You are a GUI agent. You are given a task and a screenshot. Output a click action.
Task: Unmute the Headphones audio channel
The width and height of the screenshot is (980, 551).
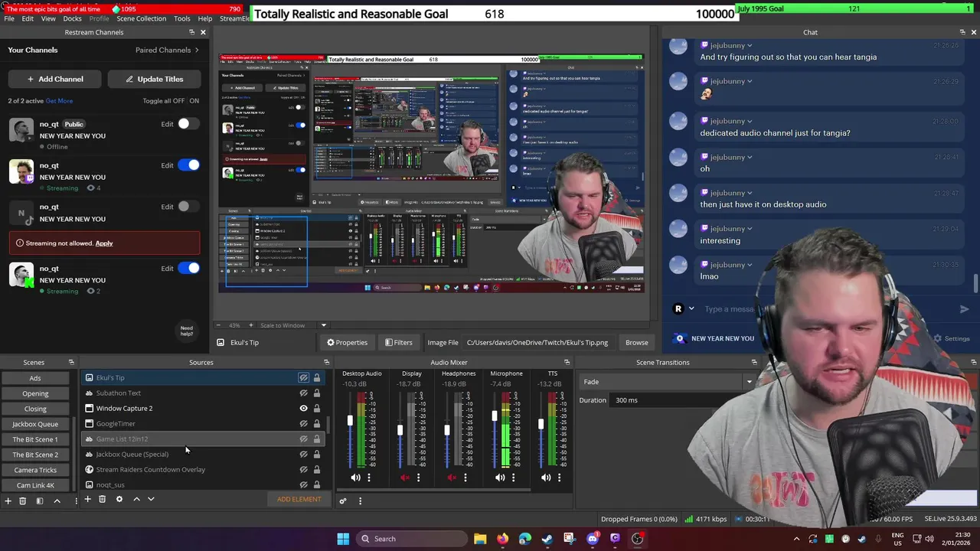[452, 478]
